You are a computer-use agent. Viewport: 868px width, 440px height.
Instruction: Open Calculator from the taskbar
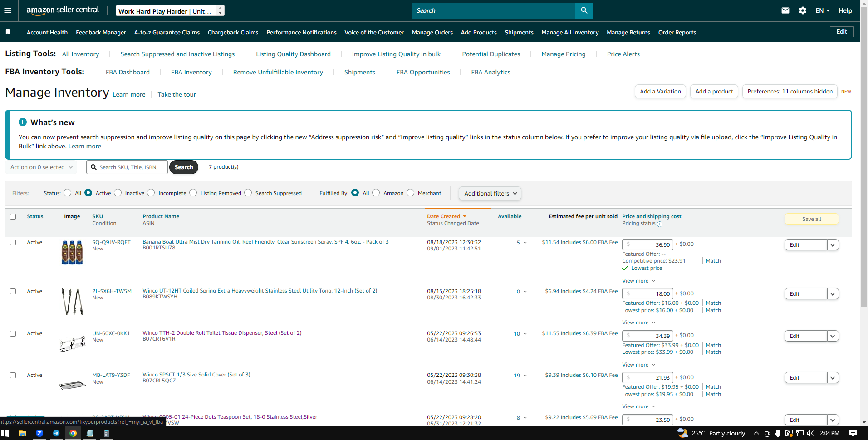[x=107, y=433]
